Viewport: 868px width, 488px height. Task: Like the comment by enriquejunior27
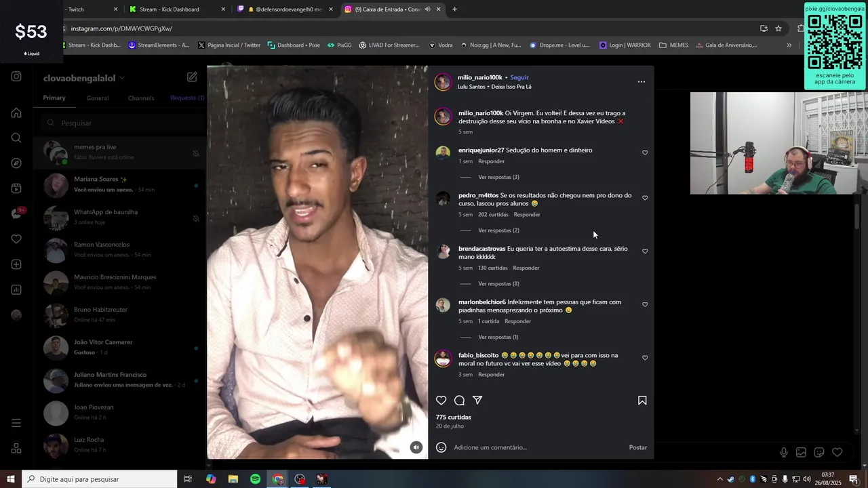645,153
